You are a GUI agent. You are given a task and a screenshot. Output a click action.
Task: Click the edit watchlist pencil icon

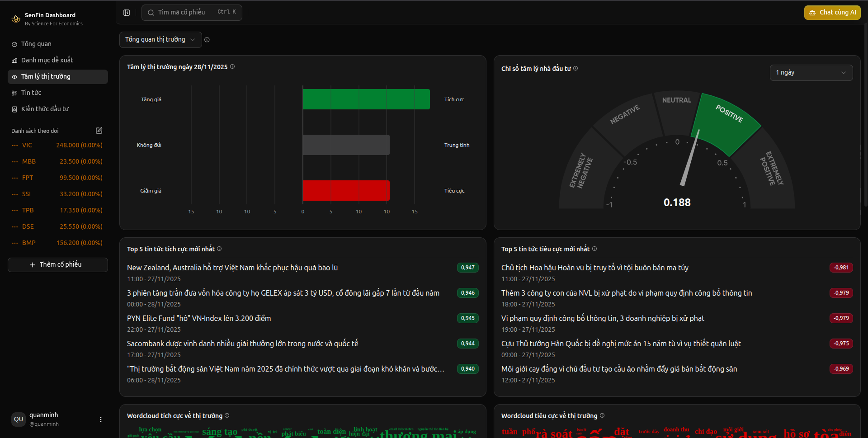[x=99, y=131]
